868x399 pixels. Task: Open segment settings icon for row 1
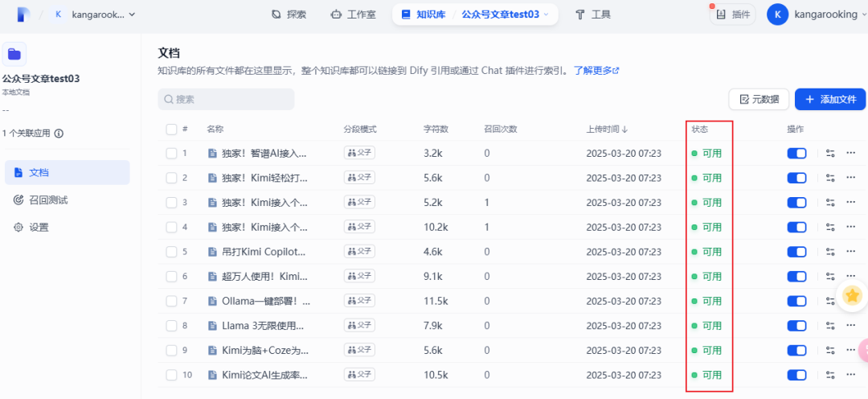coord(829,154)
